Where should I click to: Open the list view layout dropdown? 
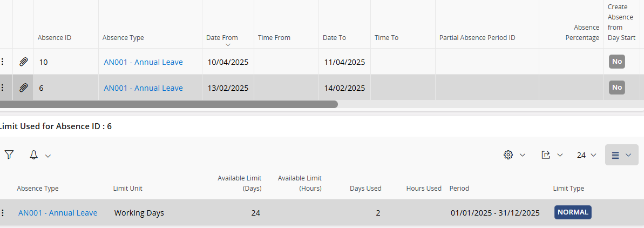coord(621,155)
